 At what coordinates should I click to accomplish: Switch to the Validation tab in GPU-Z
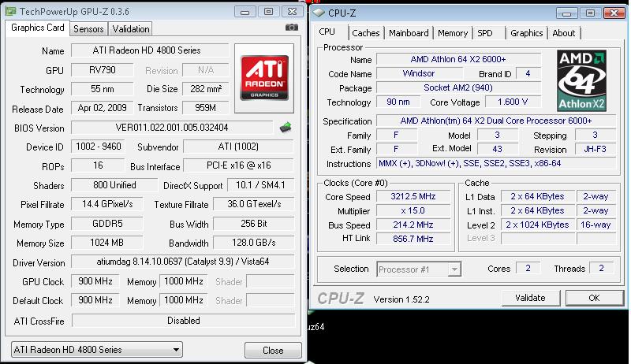[x=131, y=29]
